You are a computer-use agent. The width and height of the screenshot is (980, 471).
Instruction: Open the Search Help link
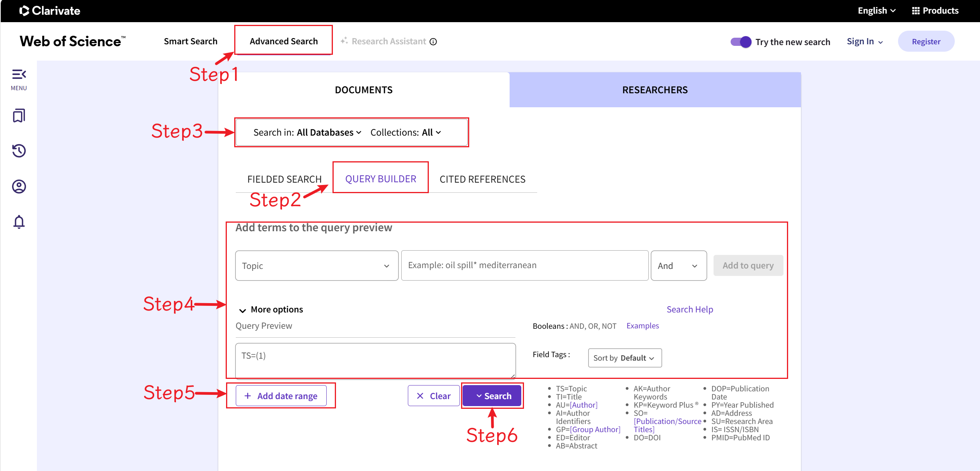tap(689, 309)
